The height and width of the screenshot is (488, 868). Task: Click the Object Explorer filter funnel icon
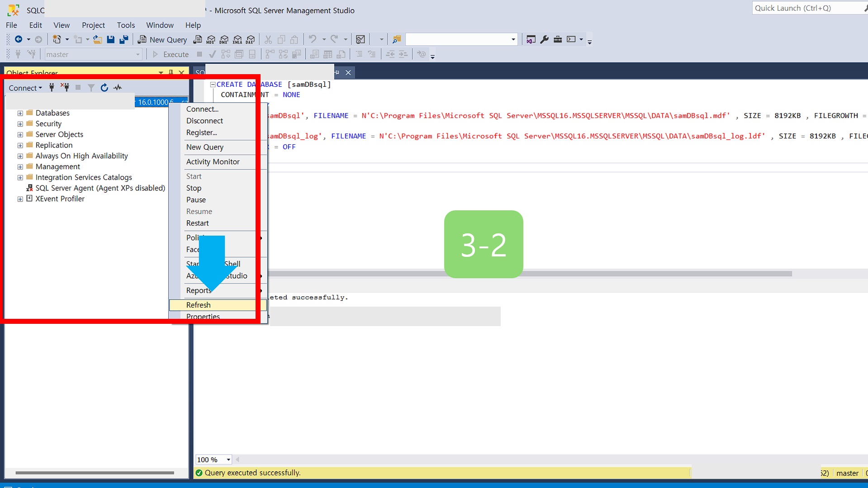coord(91,87)
